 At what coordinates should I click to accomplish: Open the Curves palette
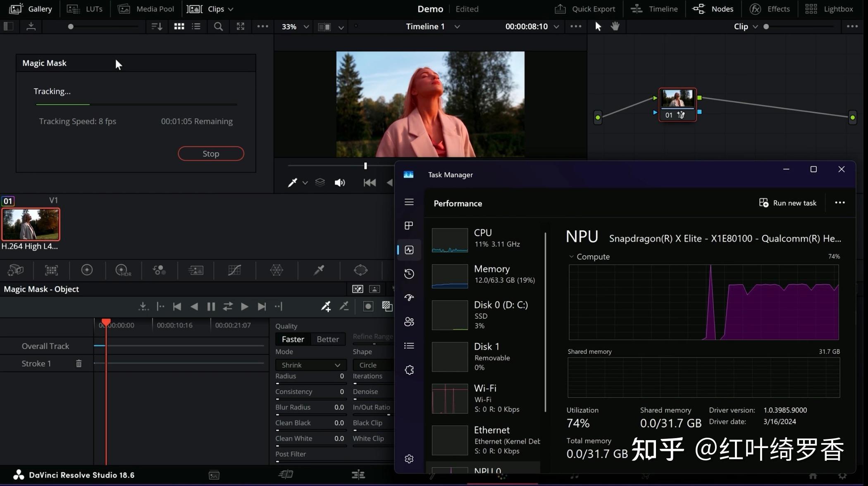click(234, 270)
